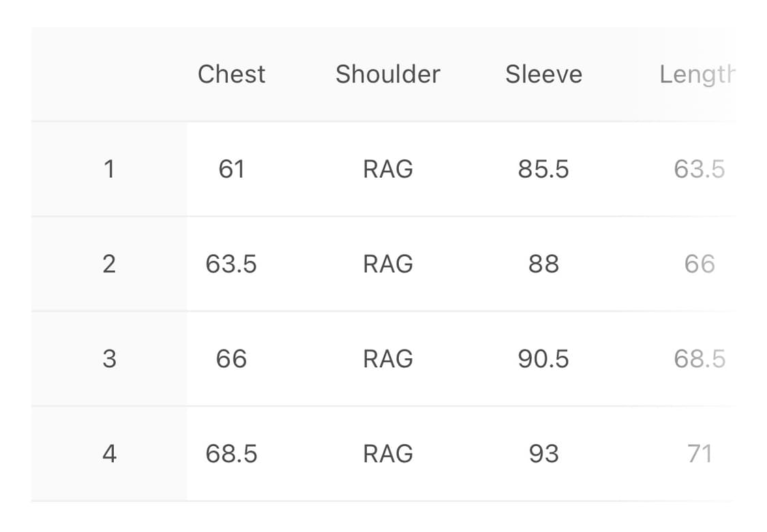The image size is (767, 532).
Task: Select size row number 1
Action: tap(109, 169)
